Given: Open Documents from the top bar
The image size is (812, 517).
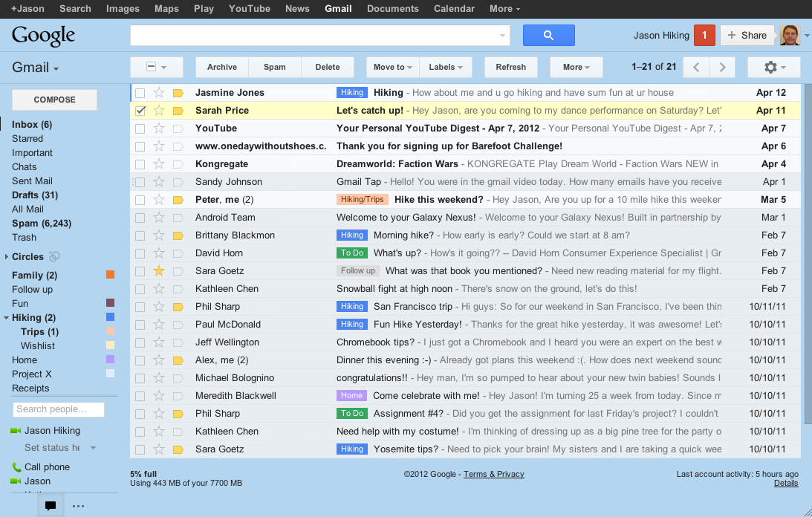Looking at the screenshot, I should pyautogui.click(x=392, y=9).
